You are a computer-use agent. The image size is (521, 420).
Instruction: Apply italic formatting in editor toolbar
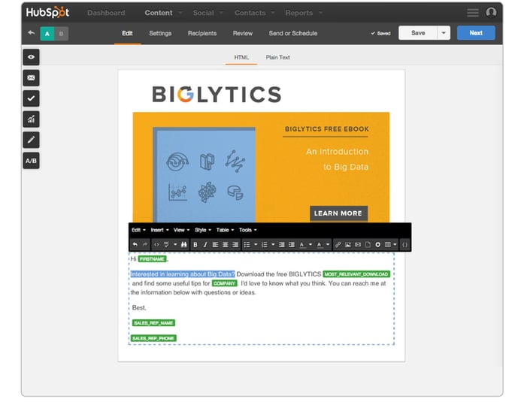(x=205, y=245)
